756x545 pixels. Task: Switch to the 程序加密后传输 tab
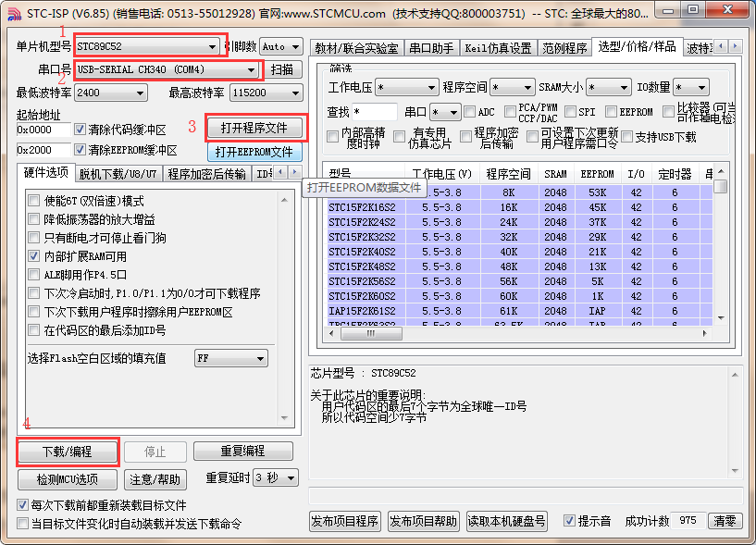tap(207, 174)
